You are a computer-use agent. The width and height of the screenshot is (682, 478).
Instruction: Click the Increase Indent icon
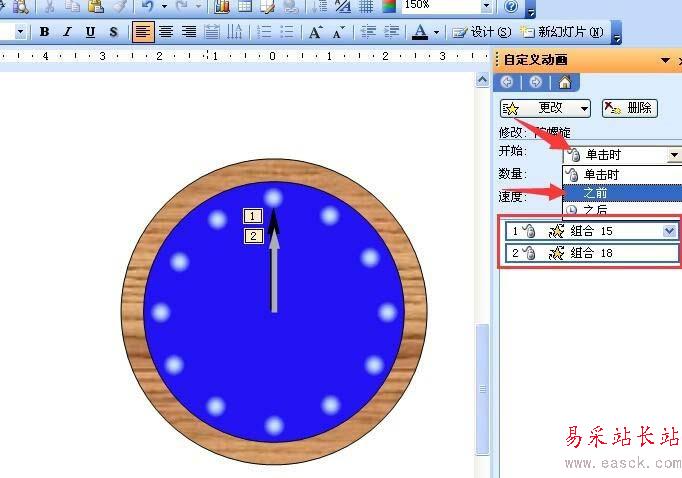coord(391,32)
